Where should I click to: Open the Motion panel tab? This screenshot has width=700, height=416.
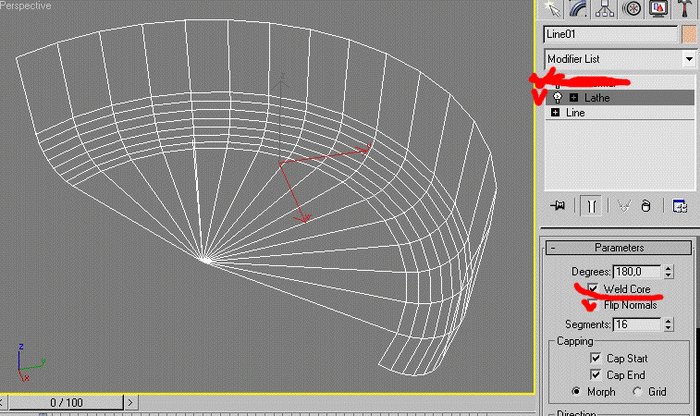pos(633,9)
